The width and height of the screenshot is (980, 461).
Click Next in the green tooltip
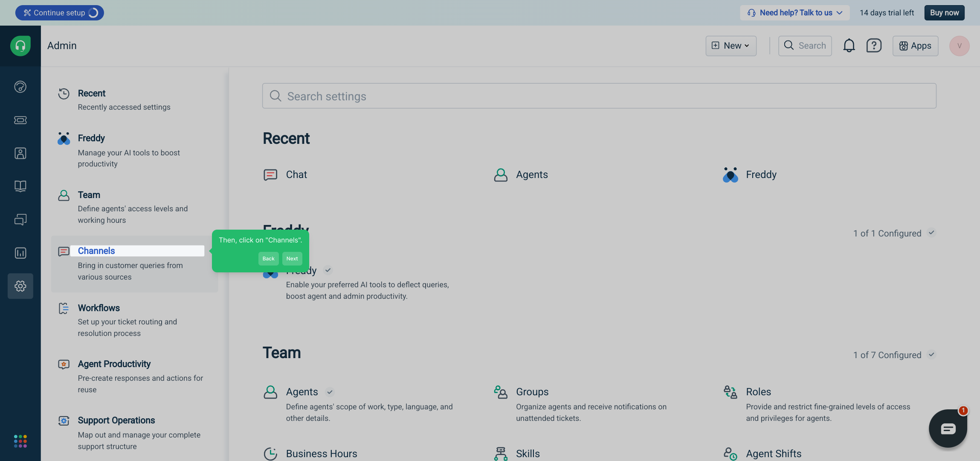292,259
